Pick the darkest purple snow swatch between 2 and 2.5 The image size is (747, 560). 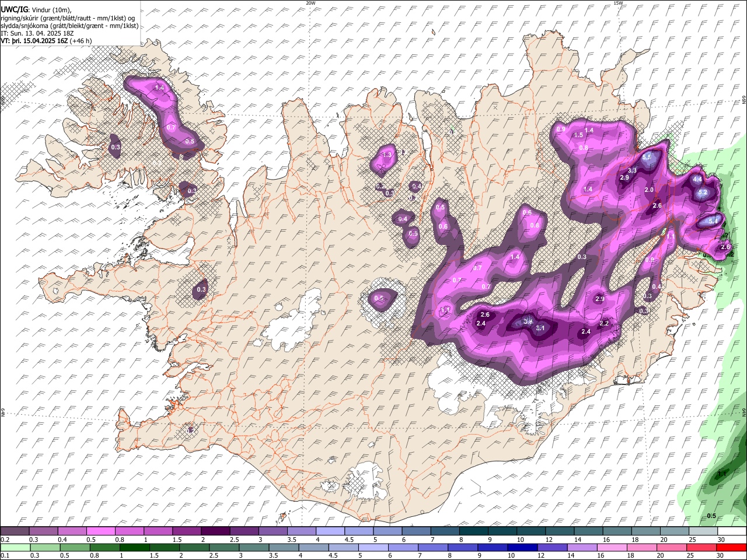pyautogui.click(x=215, y=531)
